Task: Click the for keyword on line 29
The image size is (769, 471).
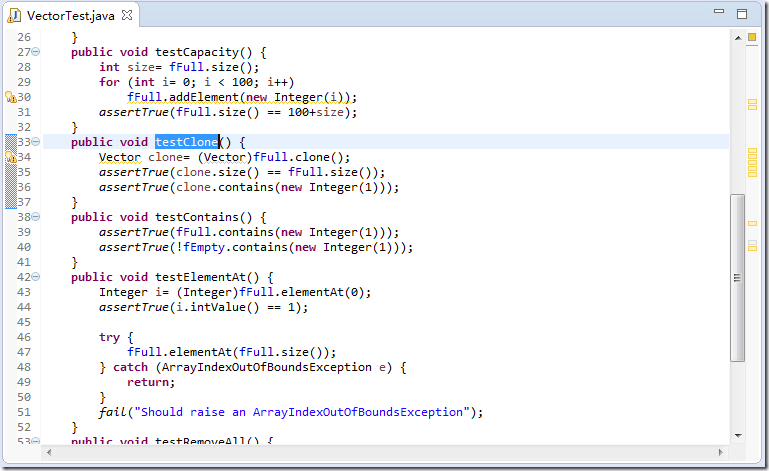Action: coord(109,82)
